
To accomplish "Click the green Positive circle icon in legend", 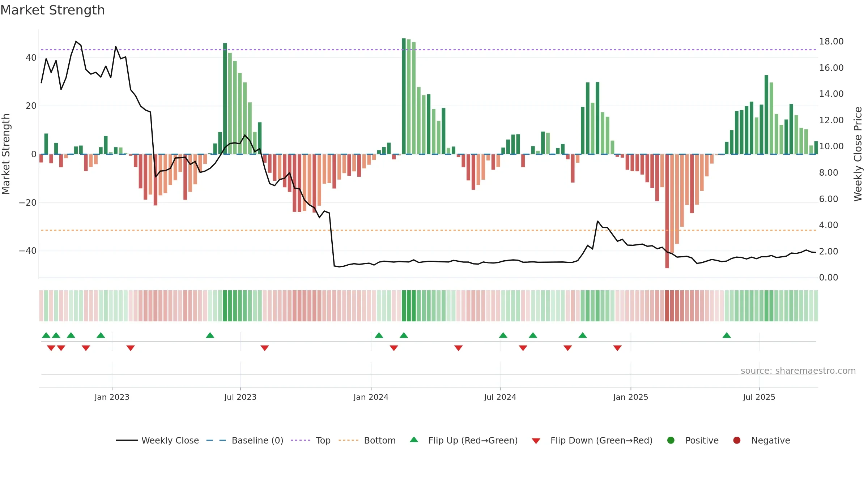I will coord(671,440).
